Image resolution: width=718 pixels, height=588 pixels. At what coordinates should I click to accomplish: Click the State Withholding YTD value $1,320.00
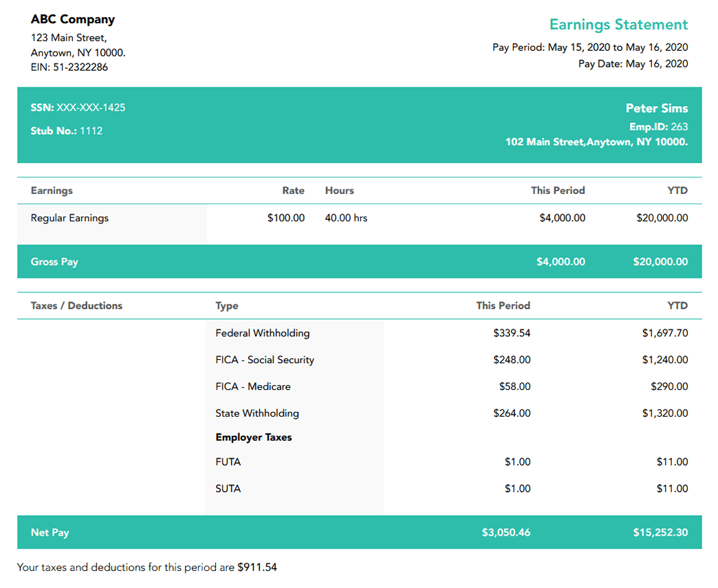[x=664, y=413]
